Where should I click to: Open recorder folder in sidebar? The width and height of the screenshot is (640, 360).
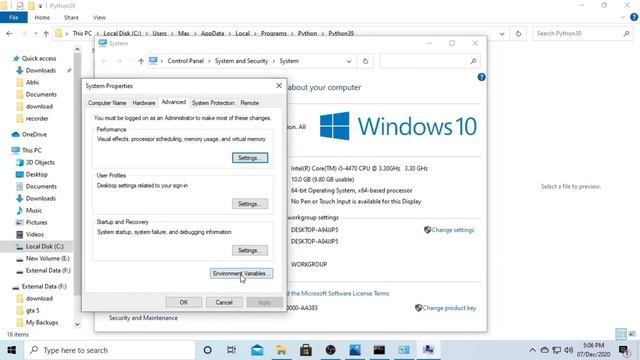(x=37, y=118)
